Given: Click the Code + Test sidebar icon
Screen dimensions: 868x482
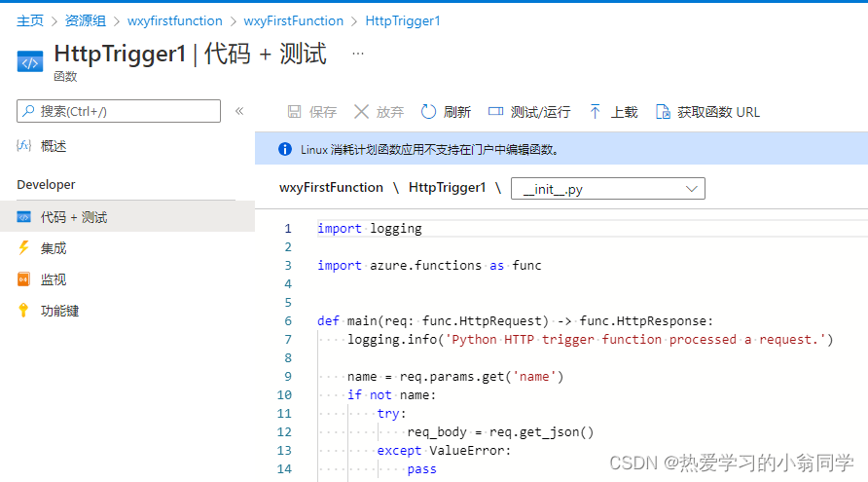Looking at the screenshot, I should (23, 216).
